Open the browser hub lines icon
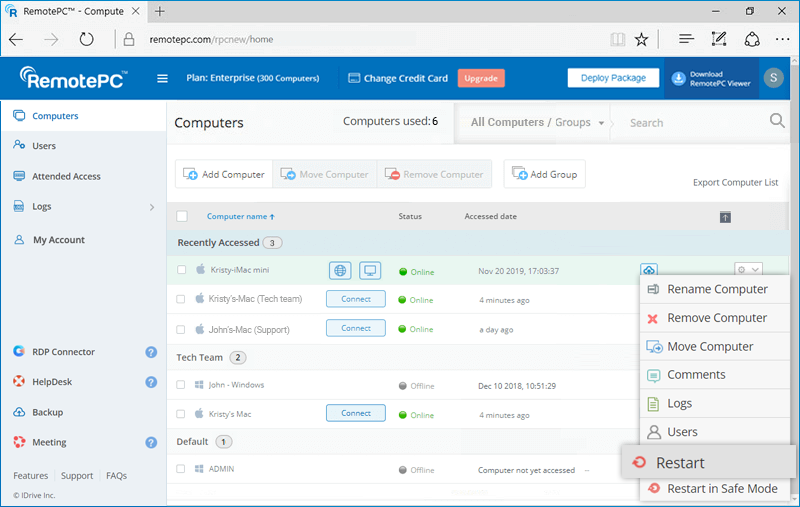This screenshot has height=507, width=800. (686, 39)
